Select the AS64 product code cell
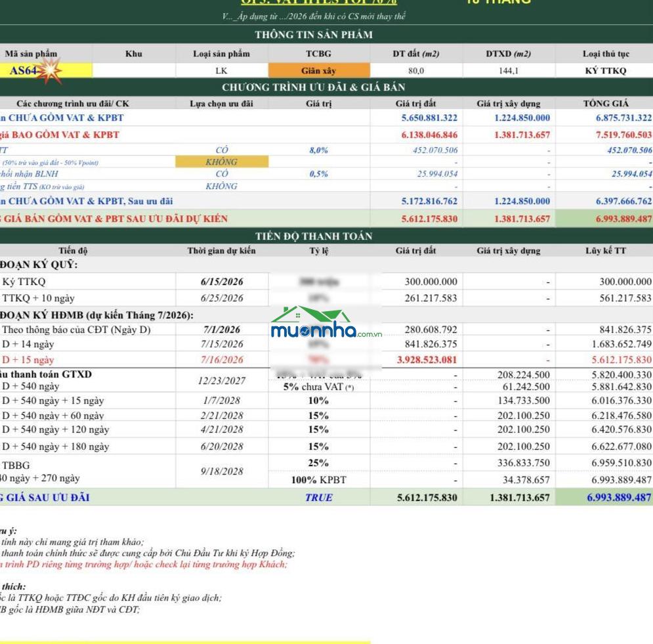The image size is (653, 644). [x=46, y=70]
